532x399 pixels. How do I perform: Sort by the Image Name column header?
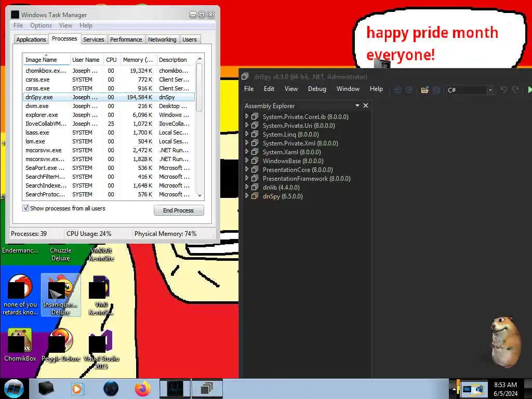pos(46,60)
